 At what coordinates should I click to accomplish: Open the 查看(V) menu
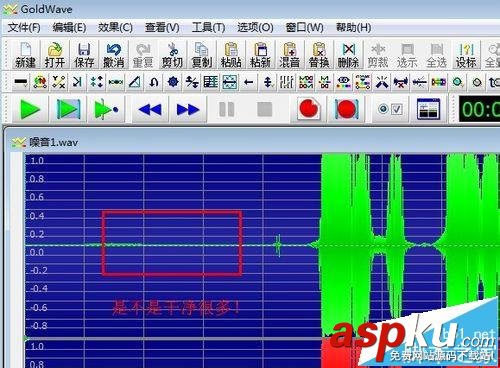click(162, 27)
